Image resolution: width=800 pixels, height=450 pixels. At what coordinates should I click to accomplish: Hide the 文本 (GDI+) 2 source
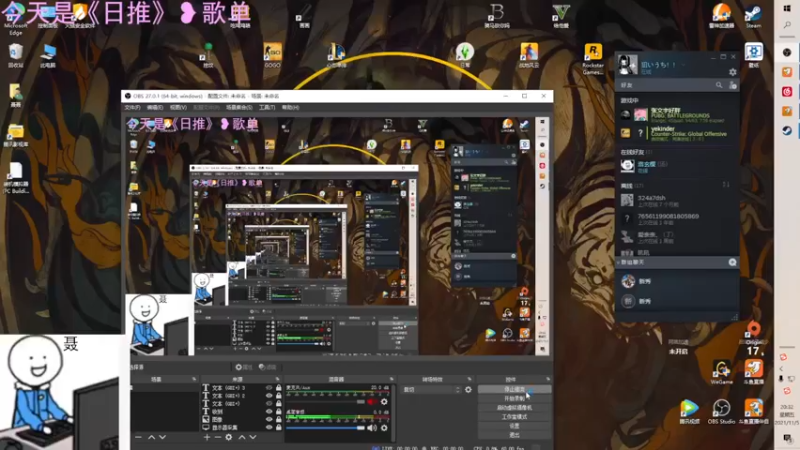tap(269, 395)
